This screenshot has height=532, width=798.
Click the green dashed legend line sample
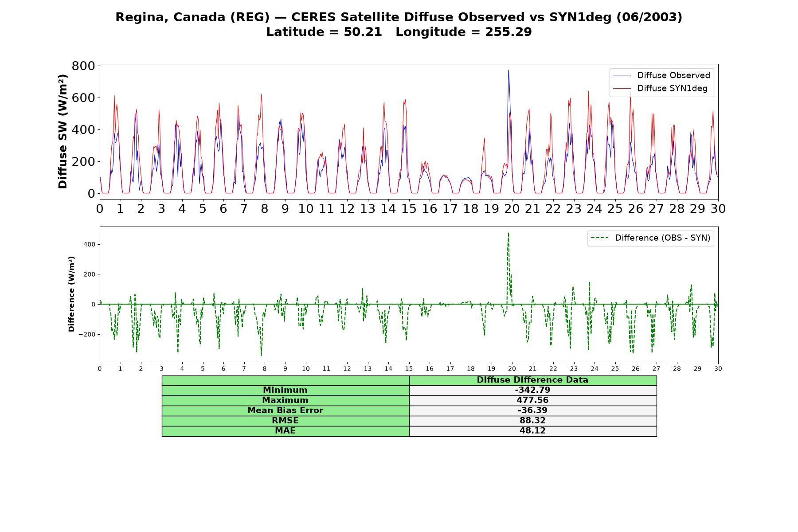click(599, 238)
